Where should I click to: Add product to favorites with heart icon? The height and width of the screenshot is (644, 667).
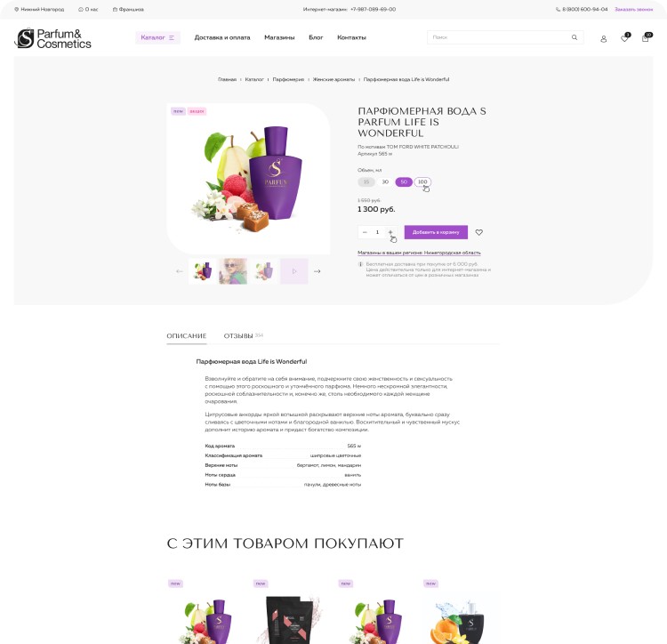[479, 232]
